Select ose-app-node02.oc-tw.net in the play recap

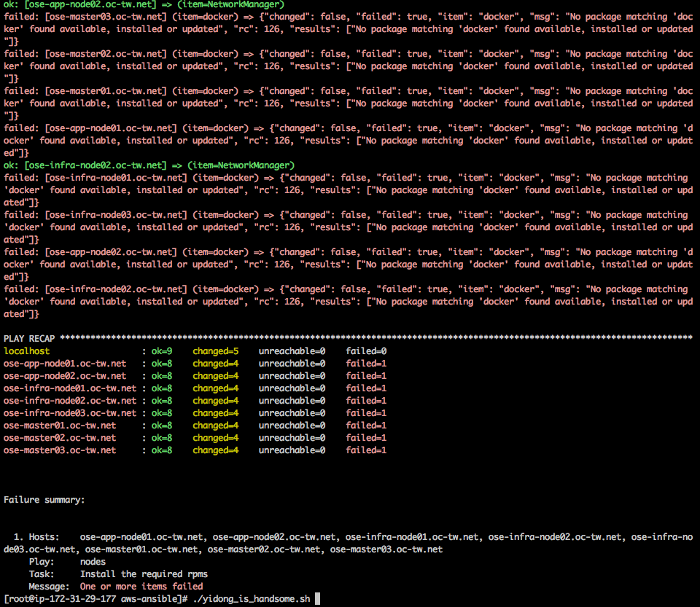65,376
